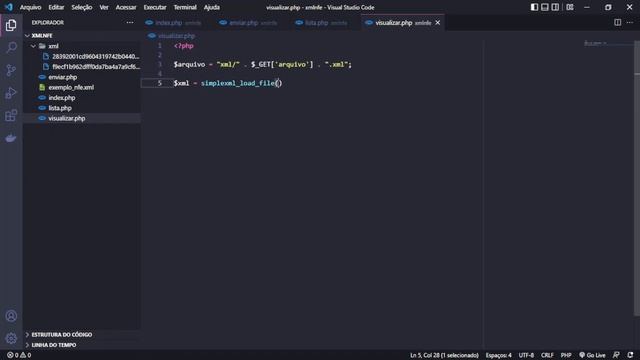Change indentation via Espaços: 4
This screenshot has height=360, width=640.
498,355
